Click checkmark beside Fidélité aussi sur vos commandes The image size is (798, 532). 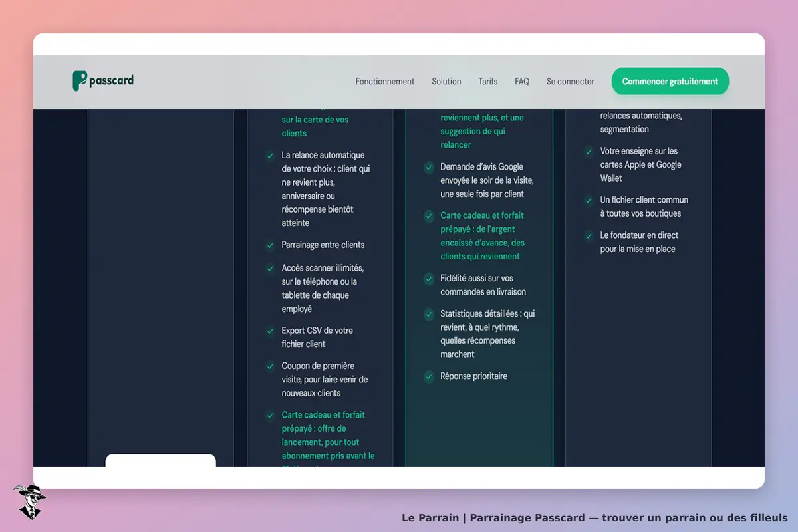[x=429, y=279]
